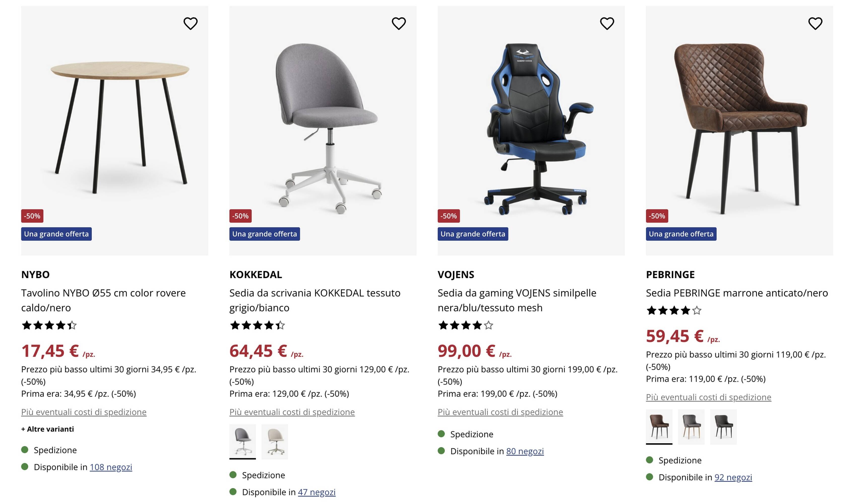Pick grey PEBRINGE variant with gold legs
The image size is (842, 504).
pos(691,427)
